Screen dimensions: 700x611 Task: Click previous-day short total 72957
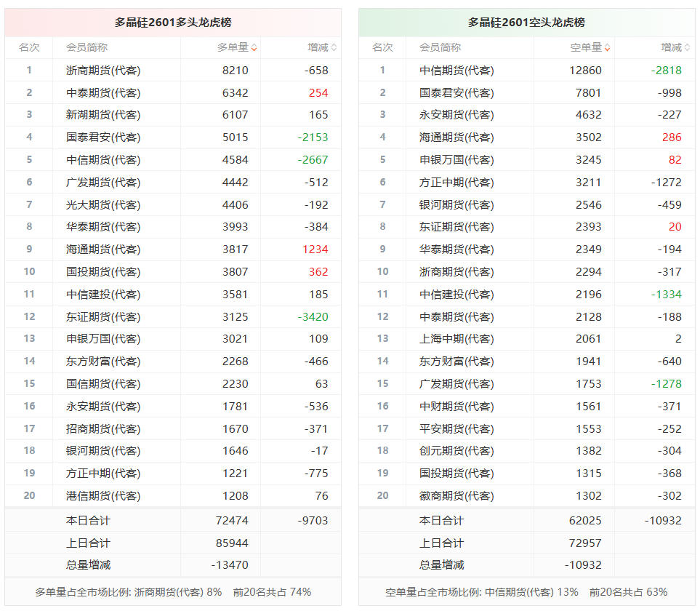pyautogui.click(x=585, y=543)
